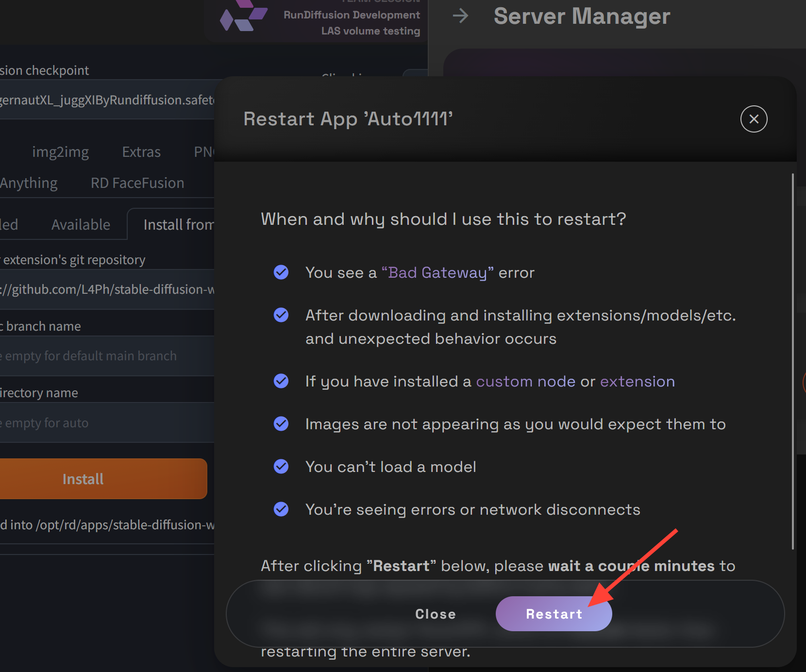
Task: Click the checkmark icon beside "If you have installed"
Action: [x=281, y=381]
